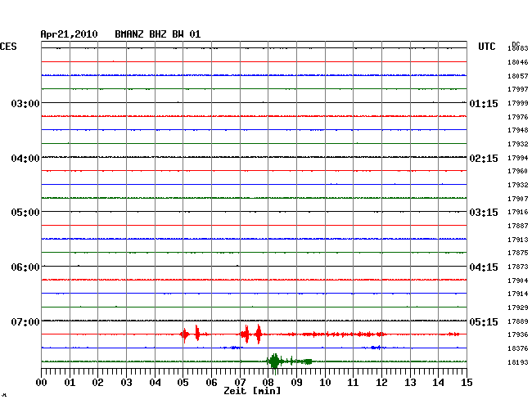Select the 05 minute axis label

click(x=183, y=383)
